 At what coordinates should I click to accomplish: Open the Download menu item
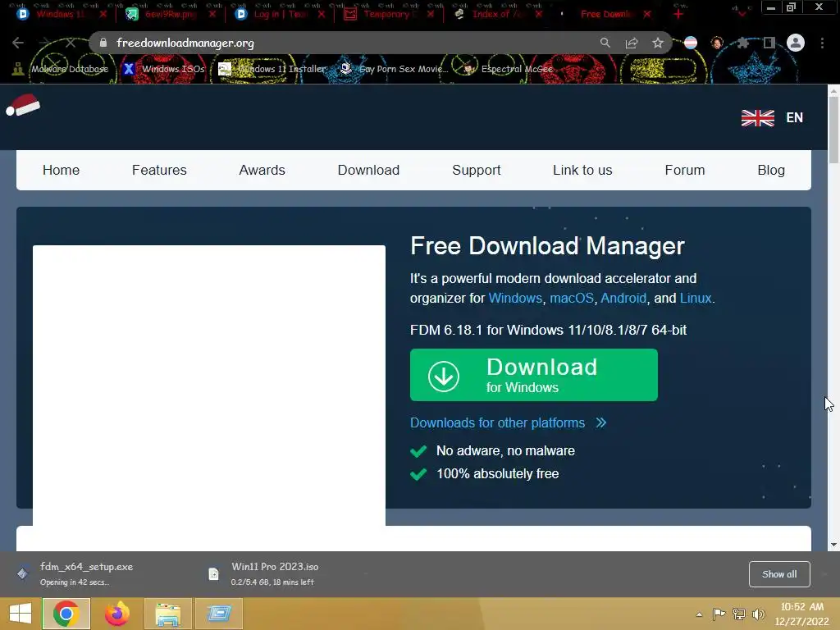368,170
